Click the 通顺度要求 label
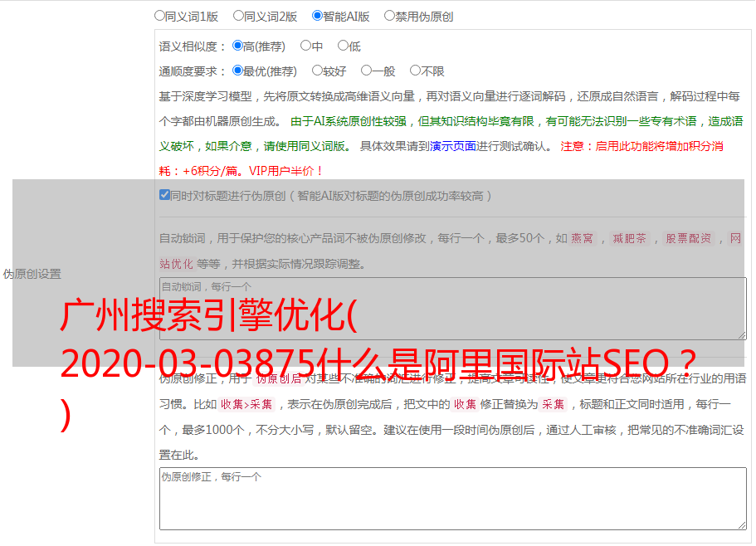The width and height of the screenshot is (756, 546). [x=193, y=72]
